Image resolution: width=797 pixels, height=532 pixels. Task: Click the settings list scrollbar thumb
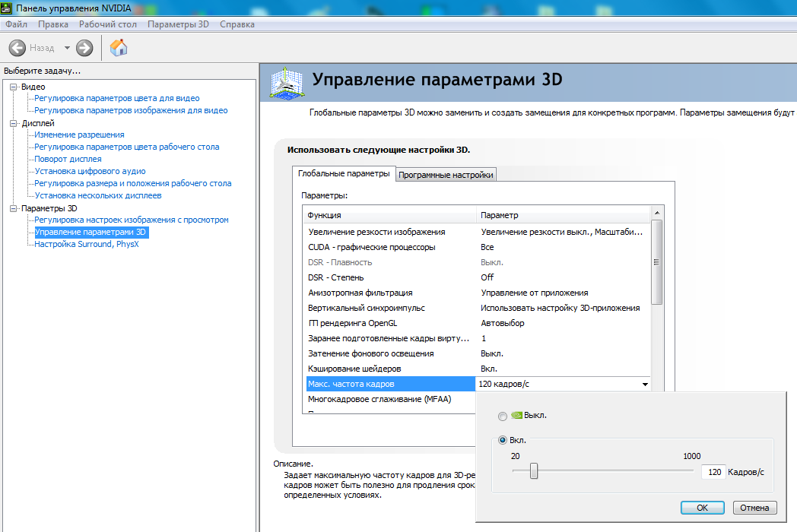point(657,262)
